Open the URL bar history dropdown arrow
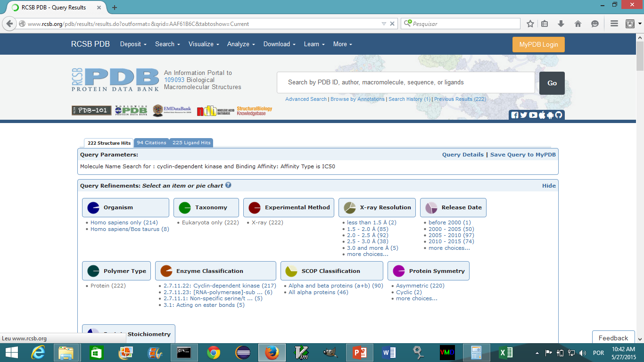 tap(384, 24)
